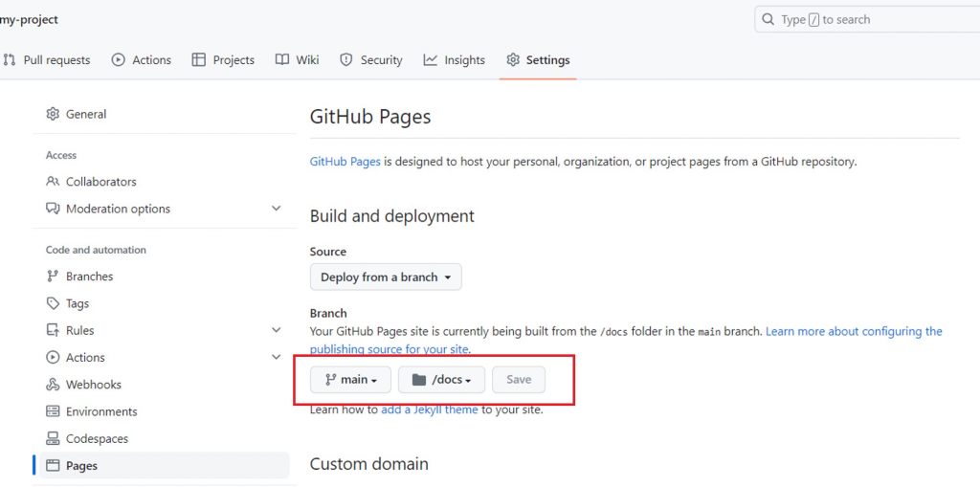Select the Settings tab
The width and height of the screenshot is (980, 487).
(x=538, y=60)
